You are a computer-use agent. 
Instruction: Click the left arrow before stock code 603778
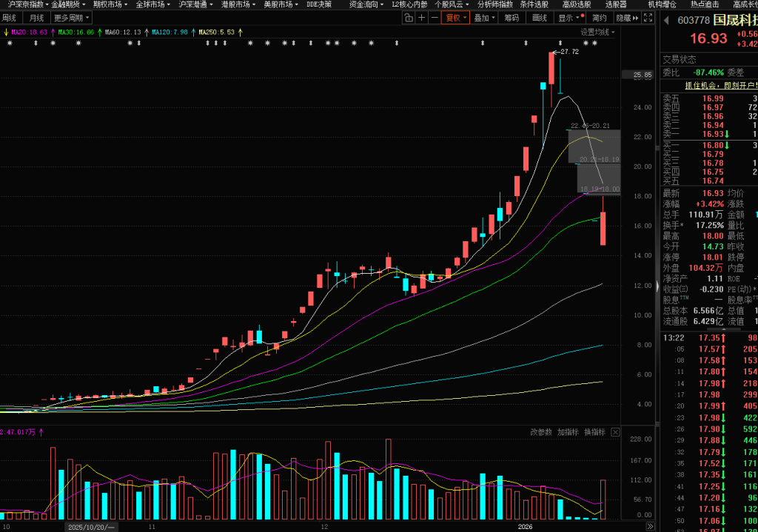(x=663, y=21)
